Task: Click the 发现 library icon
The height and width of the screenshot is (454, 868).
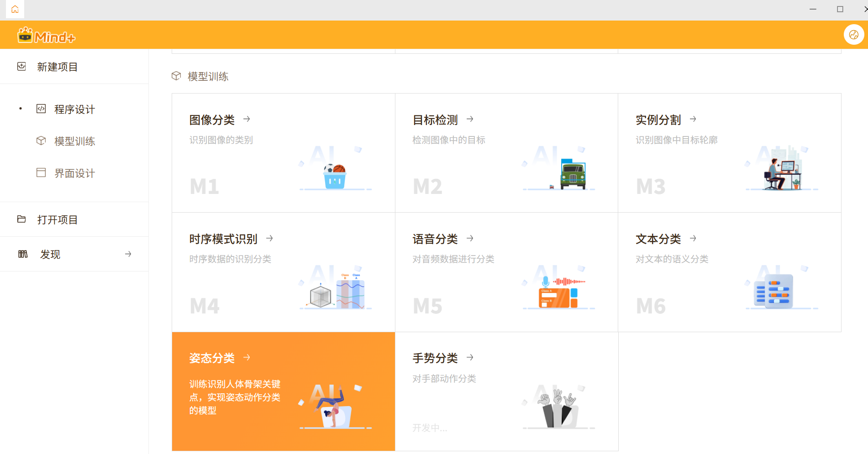Action: (x=23, y=254)
